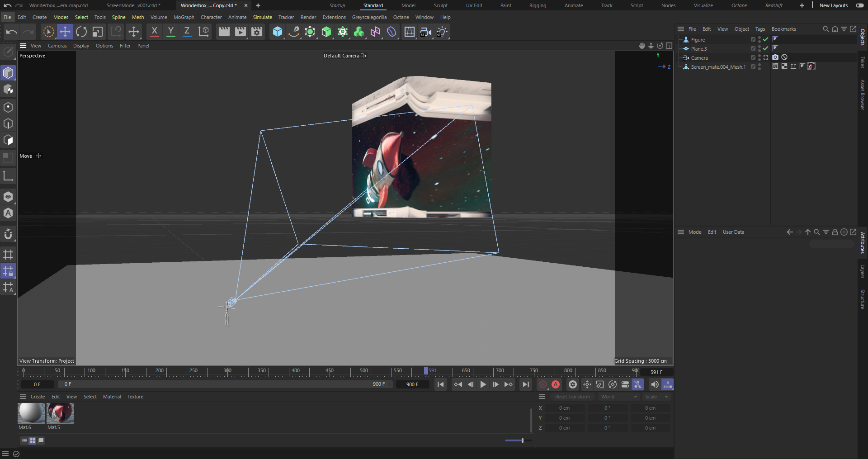Viewport: 868px width, 459px height.
Task: Disable the Plane.3 object checkmark
Action: click(765, 48)
